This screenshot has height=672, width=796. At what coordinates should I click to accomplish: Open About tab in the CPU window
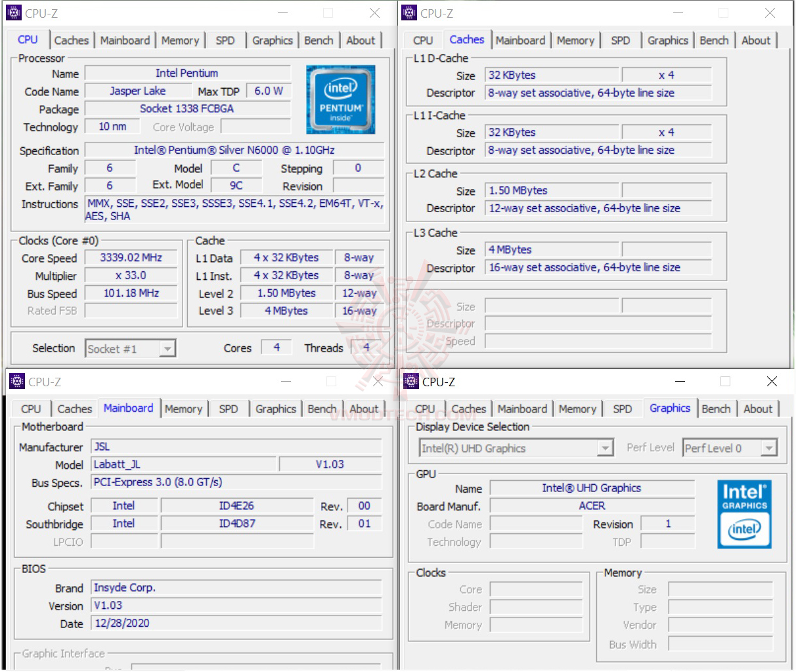(361, 40)
